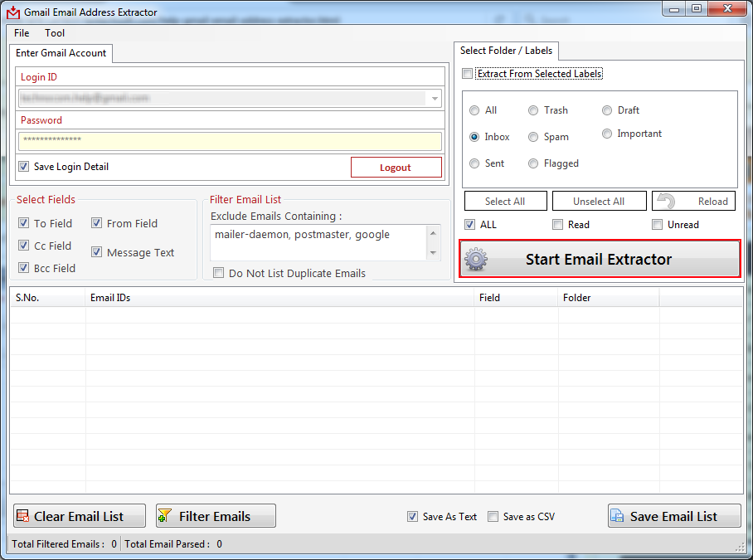
Task: Click the Gmail Extractor app icon in title bar
Action: [13, 12]
